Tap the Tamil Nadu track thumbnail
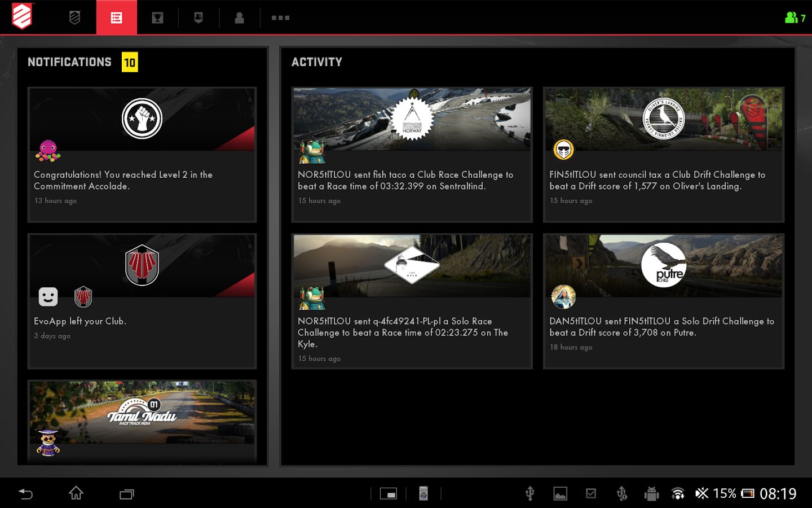The height and width of the screenshot is (508, 812). tap(142, 412)
